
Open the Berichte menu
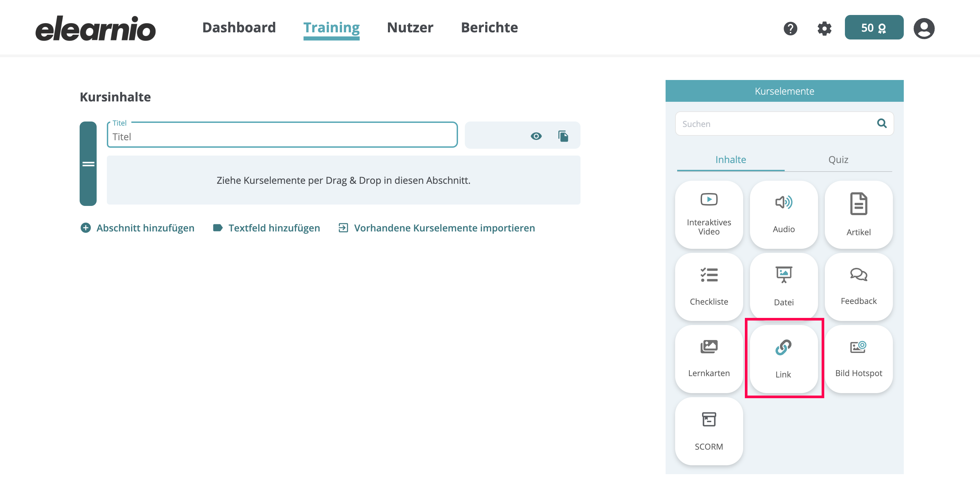pyautogui.click(x=489, y=27)
